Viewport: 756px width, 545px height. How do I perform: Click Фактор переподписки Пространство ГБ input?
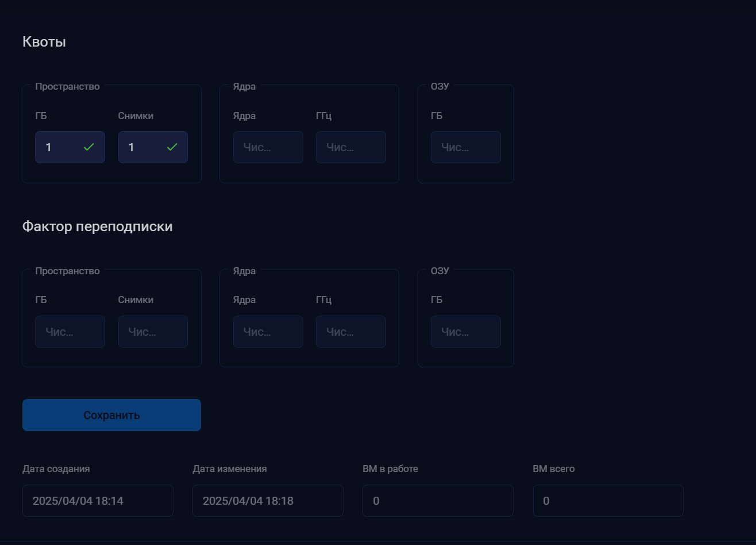tap(70, 332)
